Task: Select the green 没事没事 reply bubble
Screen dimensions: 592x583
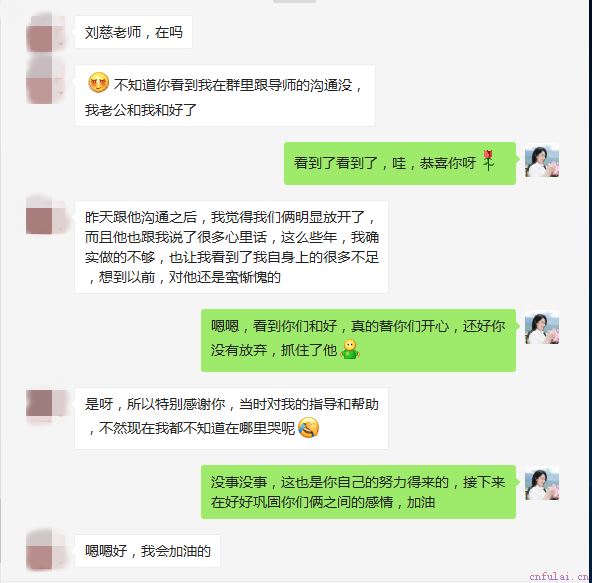Action: click(358, 492)
